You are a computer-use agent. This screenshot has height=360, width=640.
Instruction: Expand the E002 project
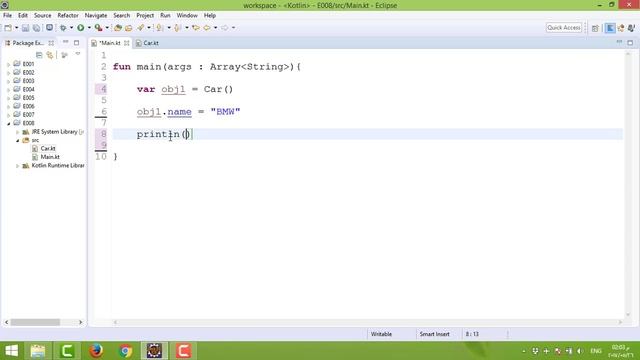tap(9, 73)
